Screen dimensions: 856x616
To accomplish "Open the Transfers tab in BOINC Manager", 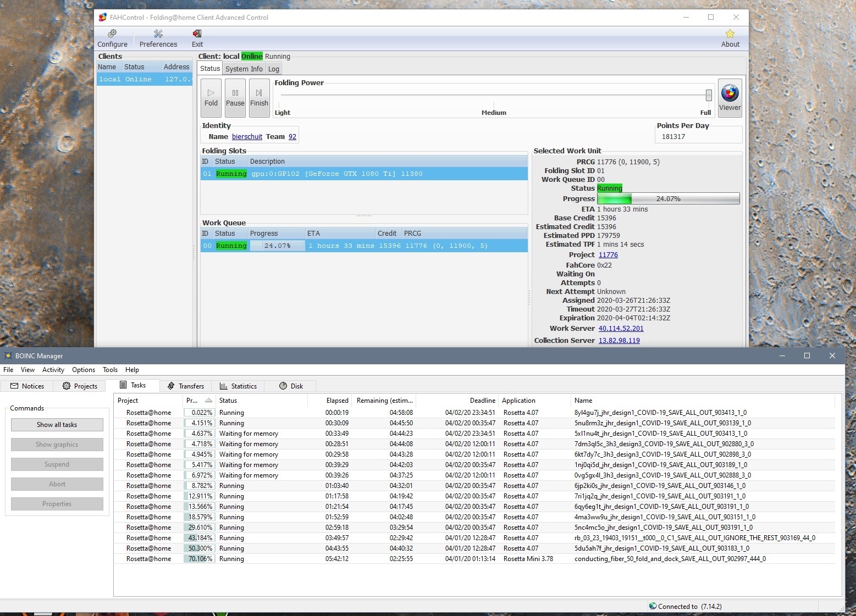I will click(x=186, y=386).
